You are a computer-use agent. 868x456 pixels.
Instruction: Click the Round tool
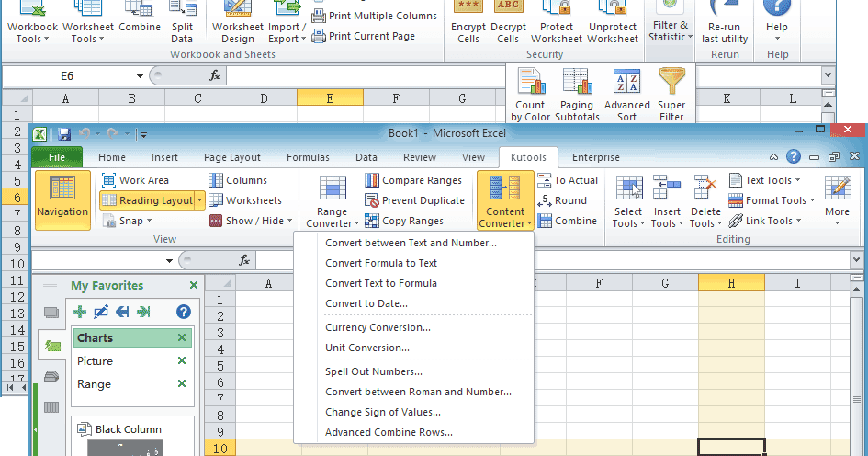(x=562, y=200)
